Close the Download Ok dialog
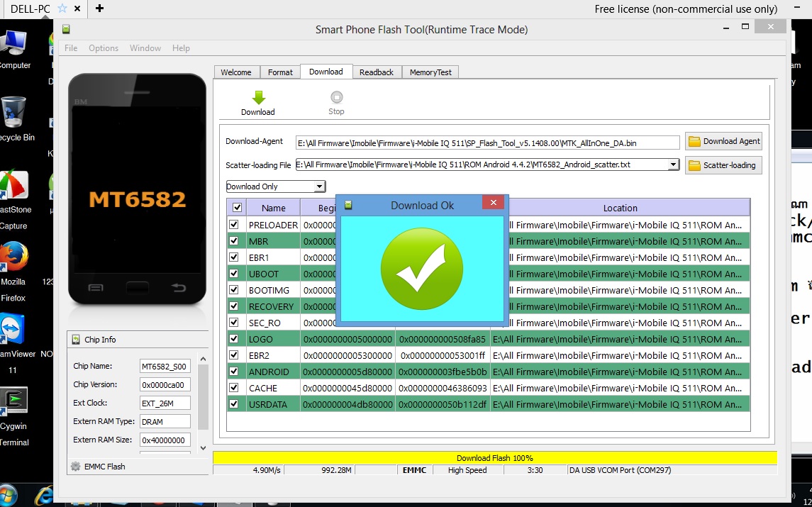The height and width of the screenshot is (507, 812). point(493,203)
